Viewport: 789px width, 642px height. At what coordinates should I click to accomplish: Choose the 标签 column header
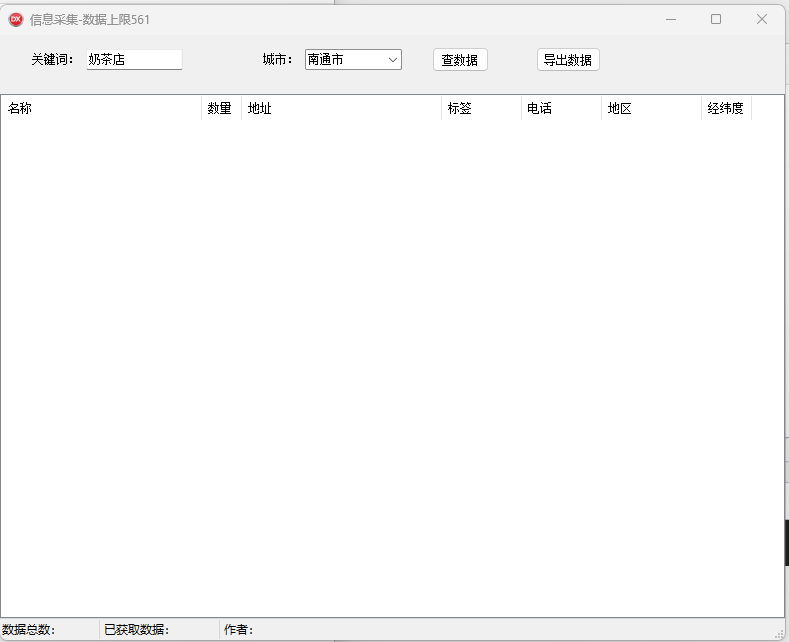481,109
